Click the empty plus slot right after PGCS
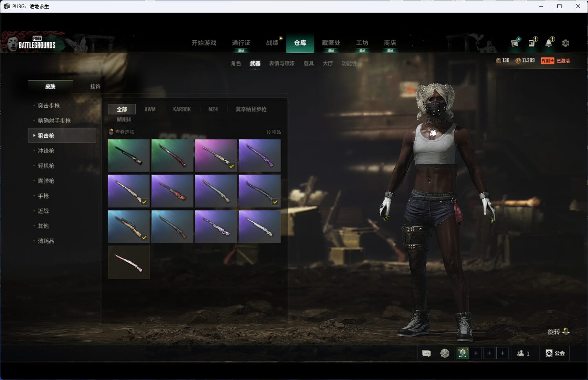 click(x=476, y=353)
